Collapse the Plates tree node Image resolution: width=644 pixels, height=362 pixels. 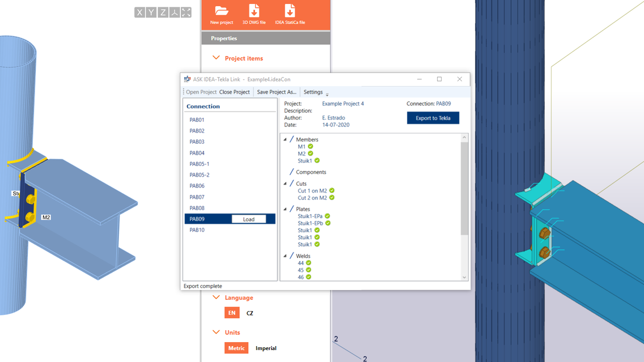point(285,209)
